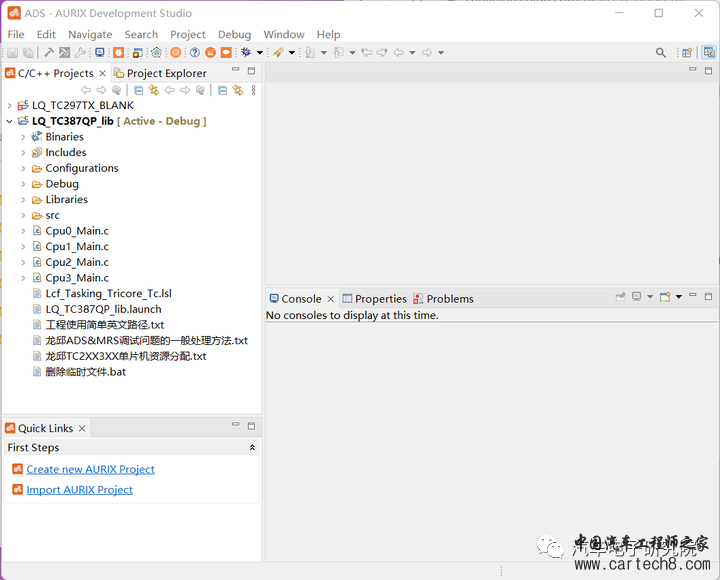
Task: Click the hammer Build icon in toolbar
Action: coord(49,52)
